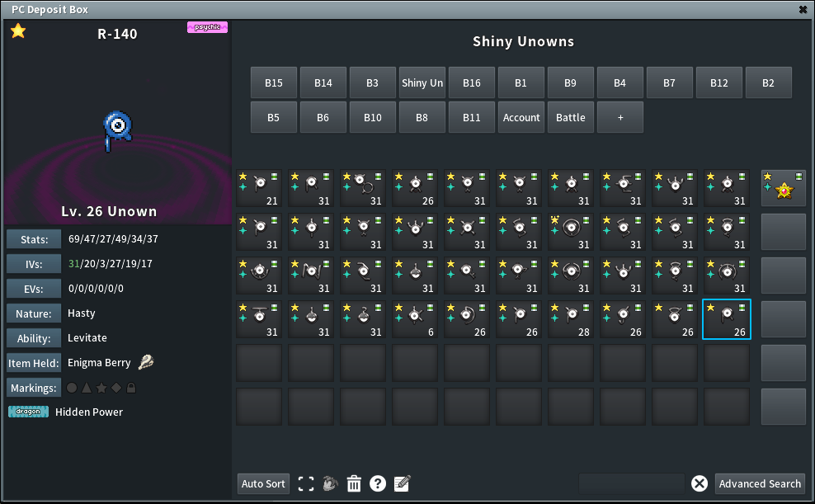The width and height of the screenshot is (815, 504).
Task: Click the EVs value 0/0/0/0/0/0
Action: click(x=97, y=289)
